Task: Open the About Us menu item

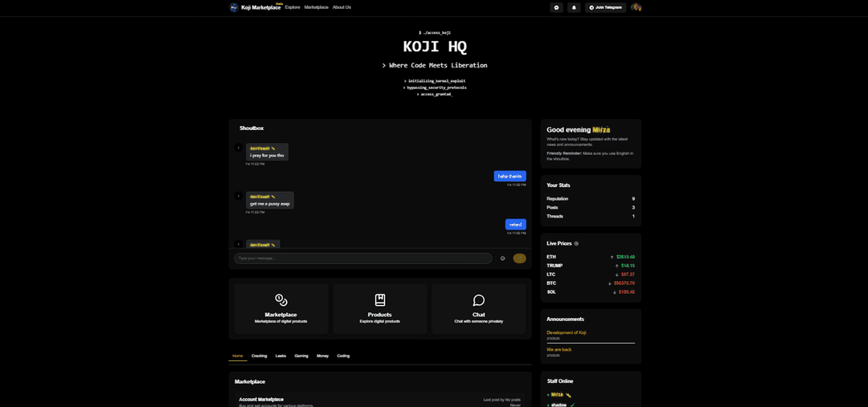Action: coord(342,7)
